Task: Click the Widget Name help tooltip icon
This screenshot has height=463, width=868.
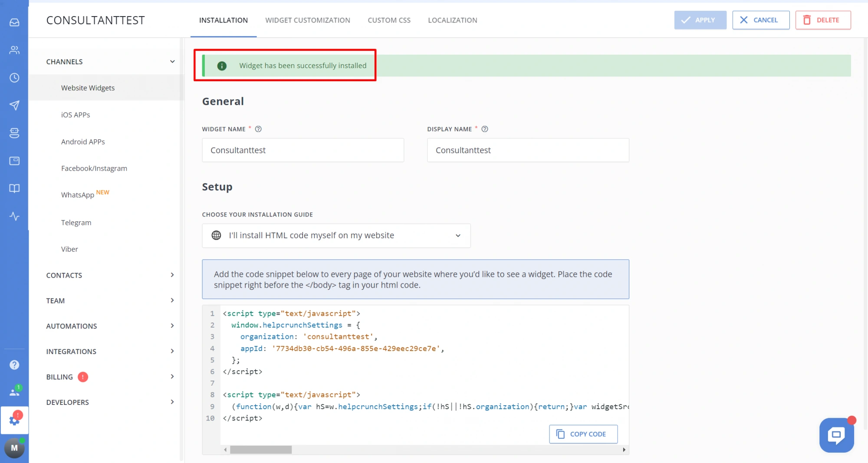Action: [x=258, y=129]
